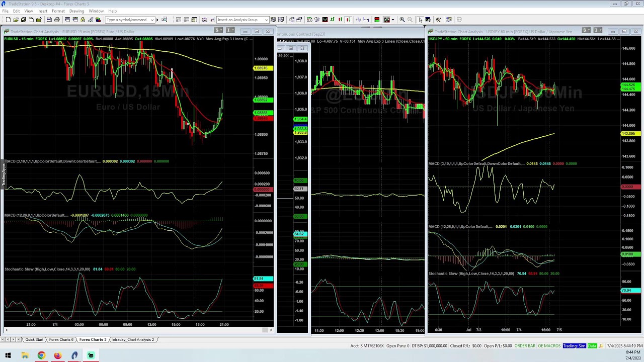Toggle the ORDER BAR indicator

click(525, 346)
